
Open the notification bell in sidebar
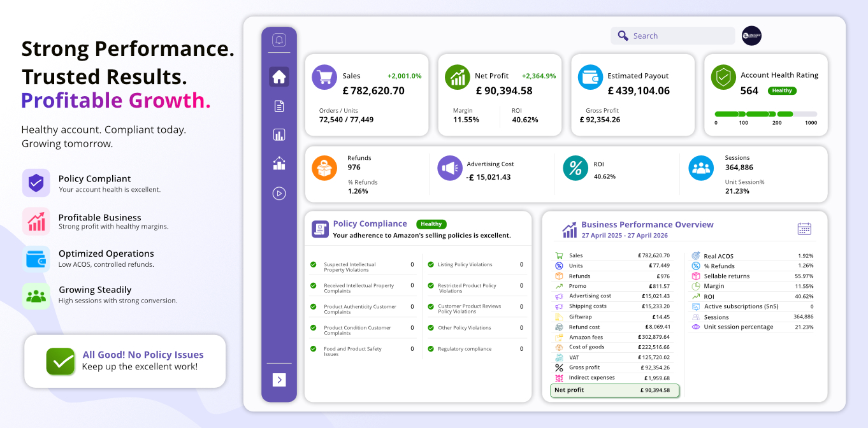[279, 40]
